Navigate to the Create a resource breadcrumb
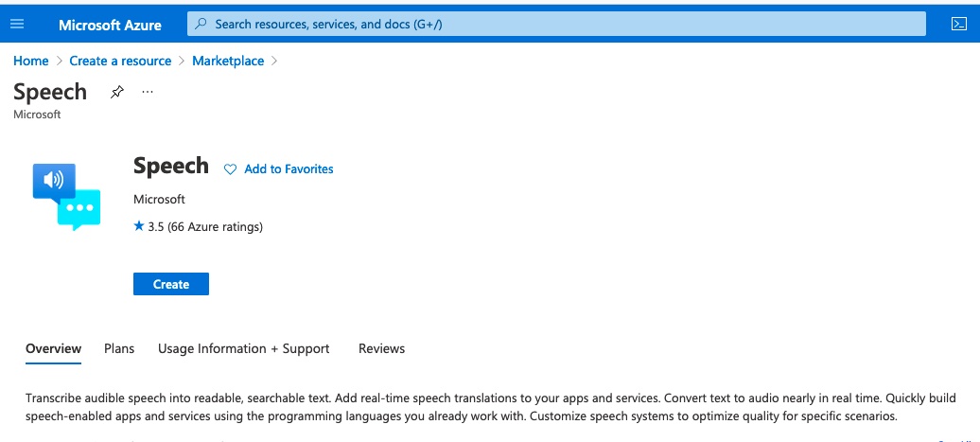980x442 pixels. pos(120,61)
